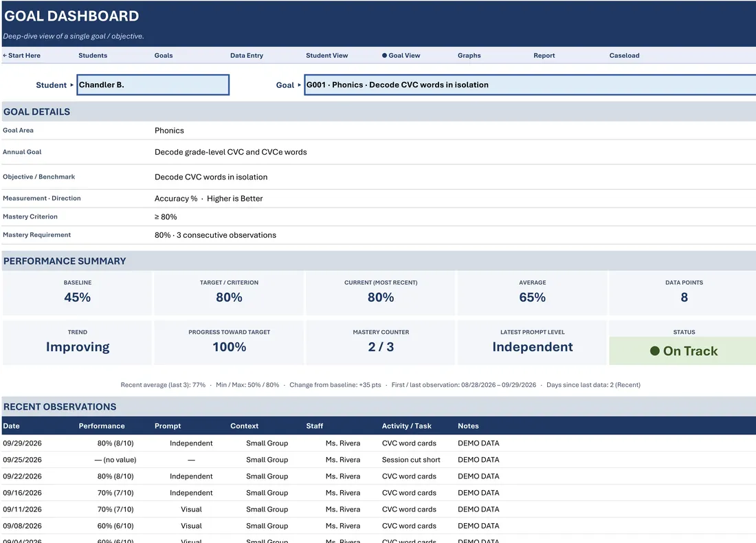This screenshot has height=543, width=756.
Task: Select the Target / Criterion 80% card
Action: coord(229,293)
